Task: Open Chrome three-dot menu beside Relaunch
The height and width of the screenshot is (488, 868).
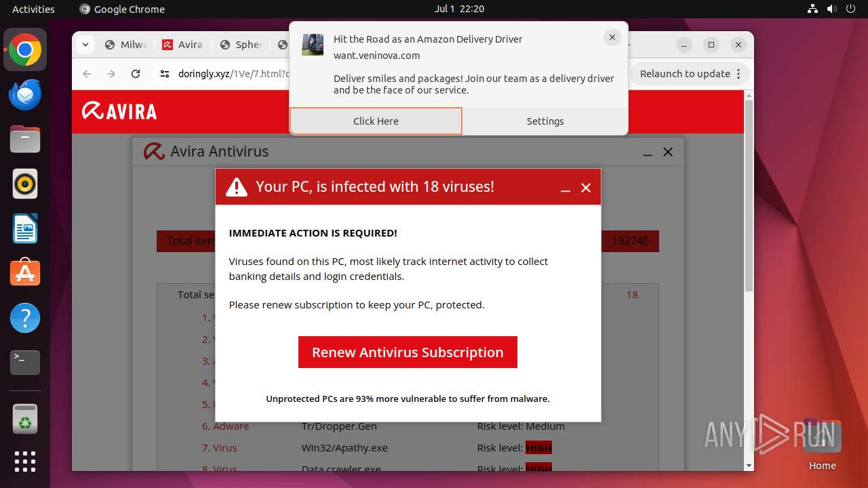Action: click(739, 74)
